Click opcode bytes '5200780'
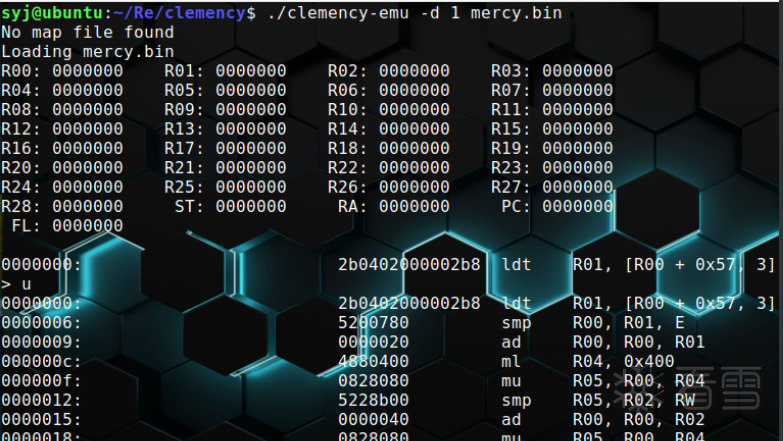This screenshot has width=783, height=441. pos(374,323)
